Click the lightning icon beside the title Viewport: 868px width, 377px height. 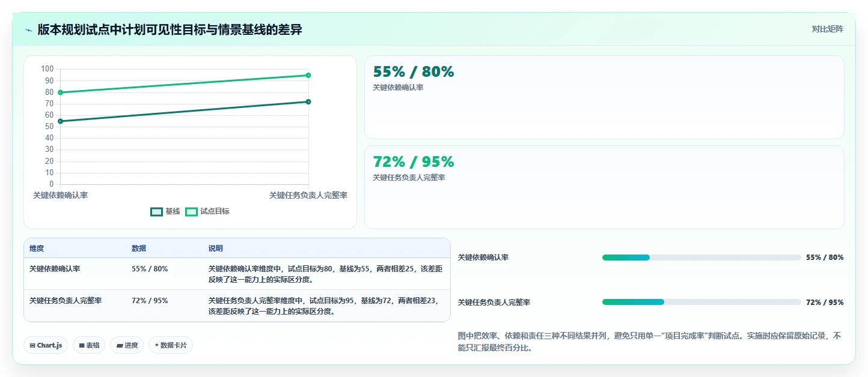29,30
